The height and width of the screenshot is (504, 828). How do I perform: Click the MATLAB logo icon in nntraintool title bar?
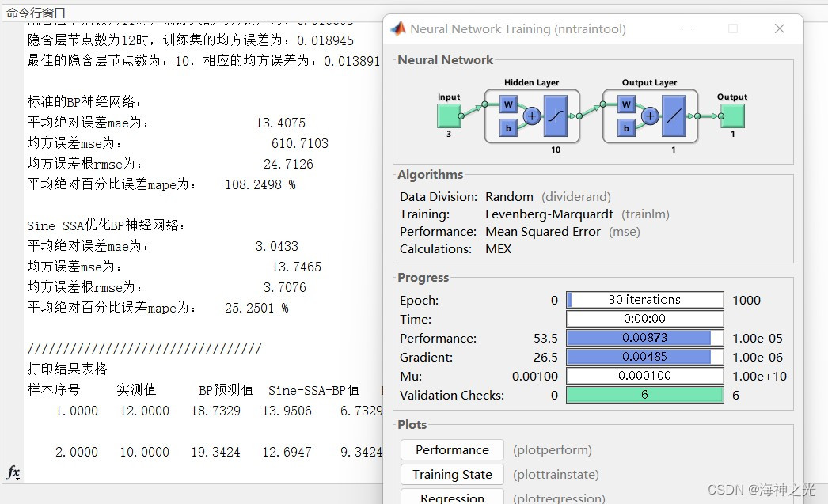click(x=398, y=28)
